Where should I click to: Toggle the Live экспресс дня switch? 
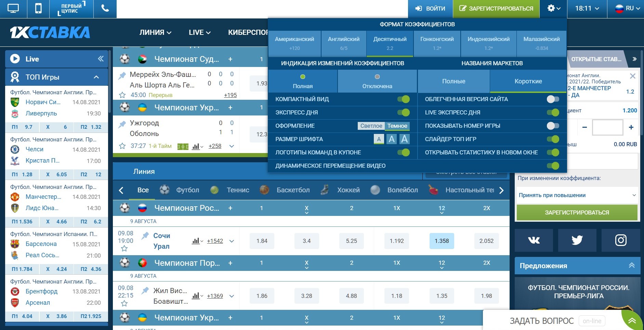553,112
